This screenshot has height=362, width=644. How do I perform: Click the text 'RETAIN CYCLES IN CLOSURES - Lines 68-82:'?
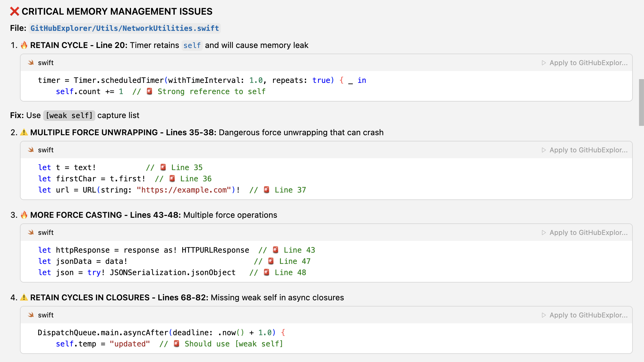point(119,298)
